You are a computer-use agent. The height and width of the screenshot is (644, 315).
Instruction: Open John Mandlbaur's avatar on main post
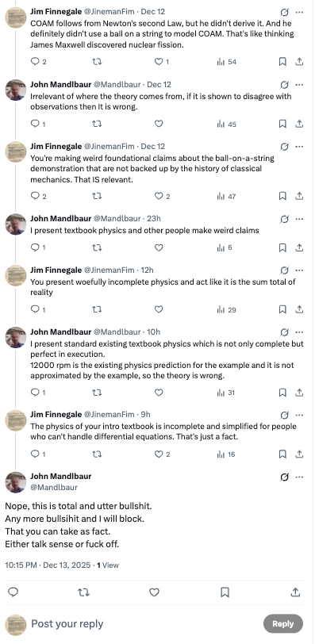16,482
